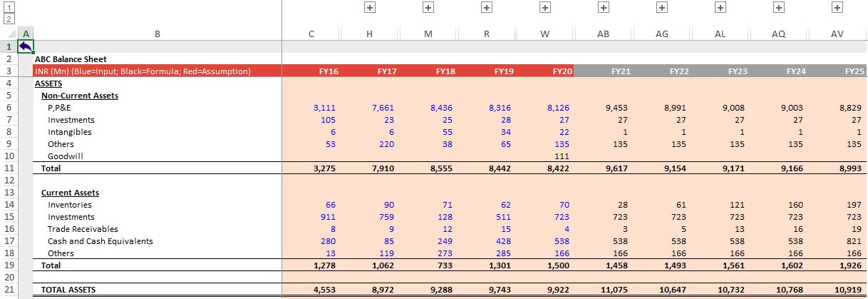Click the Current Others FY18 value 273
Screen dimensions: 868x299
click(x=445, y=253)
